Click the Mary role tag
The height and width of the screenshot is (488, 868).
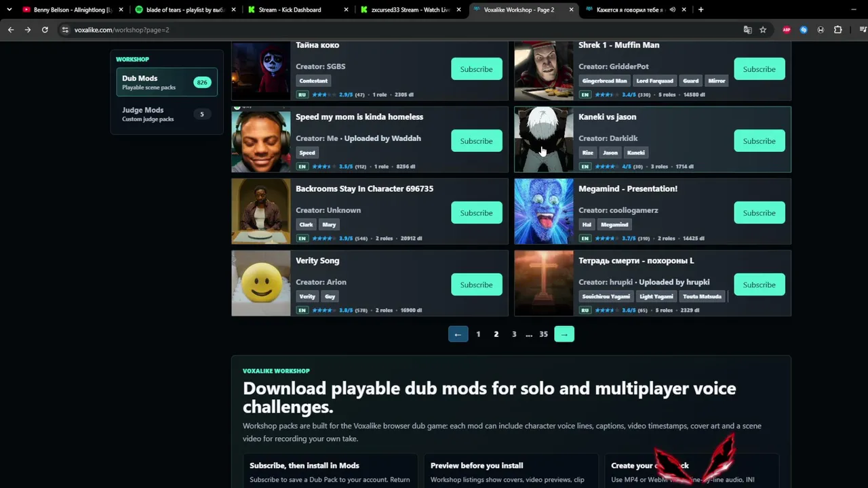[x=329, y=224]
